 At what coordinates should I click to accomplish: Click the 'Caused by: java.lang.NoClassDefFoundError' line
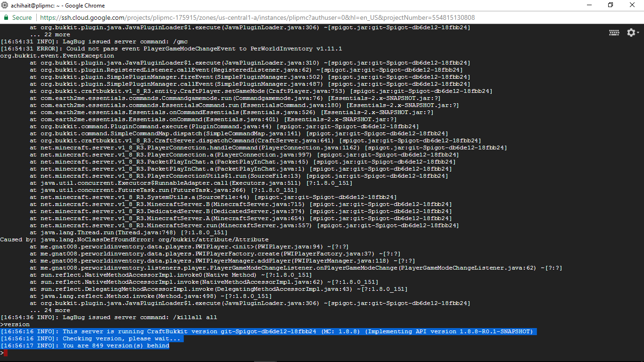pos(134,239)
